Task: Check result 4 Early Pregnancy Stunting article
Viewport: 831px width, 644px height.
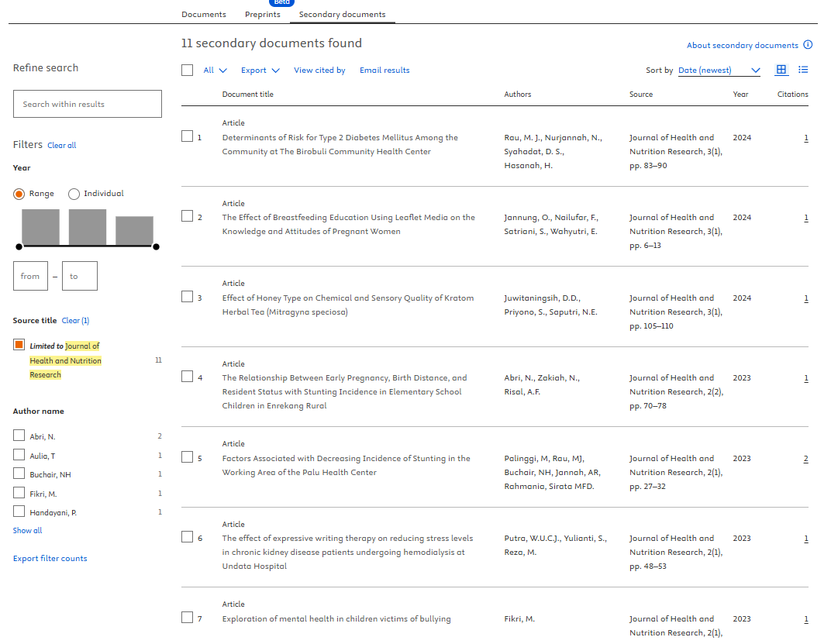Action: click(187, 377)
